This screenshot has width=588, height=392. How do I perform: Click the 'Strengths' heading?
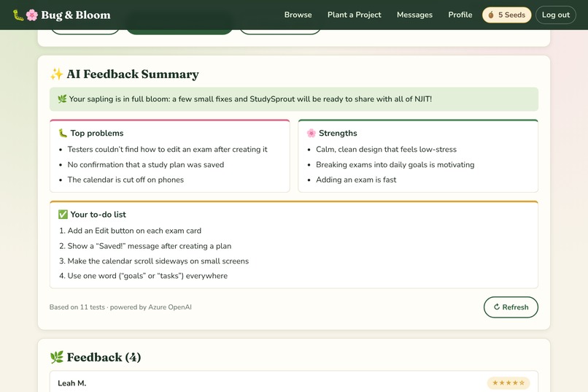pos(338,133)
